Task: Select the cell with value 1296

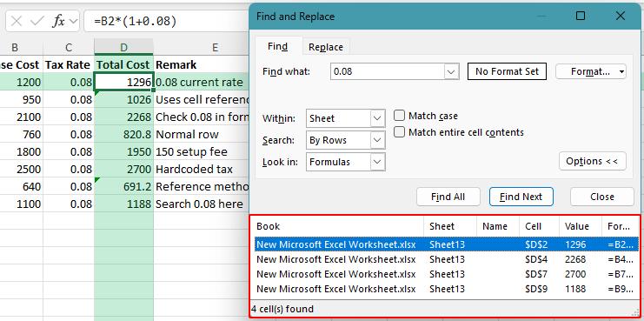Action: [123, 82]
